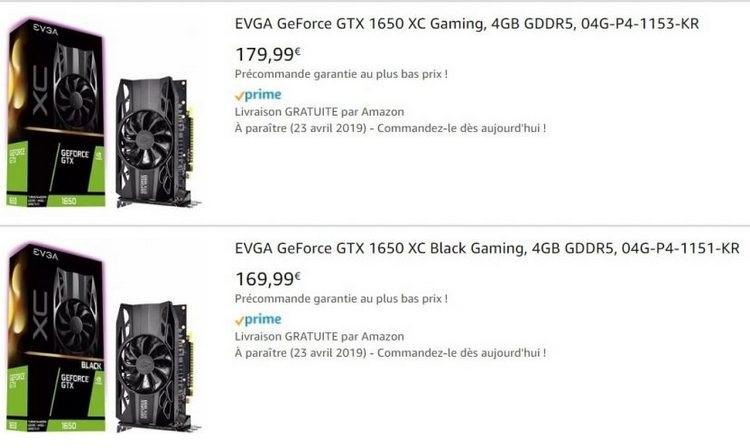
Task: Open the graphics card photo in the second listing
Action: (157, 367)
